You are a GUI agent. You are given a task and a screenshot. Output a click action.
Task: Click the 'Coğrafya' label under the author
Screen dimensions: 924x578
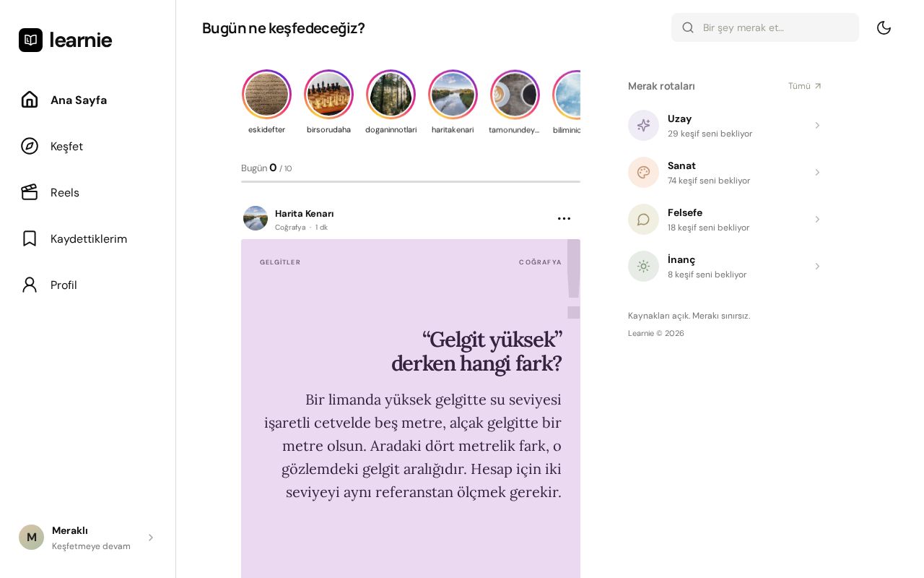290,227
